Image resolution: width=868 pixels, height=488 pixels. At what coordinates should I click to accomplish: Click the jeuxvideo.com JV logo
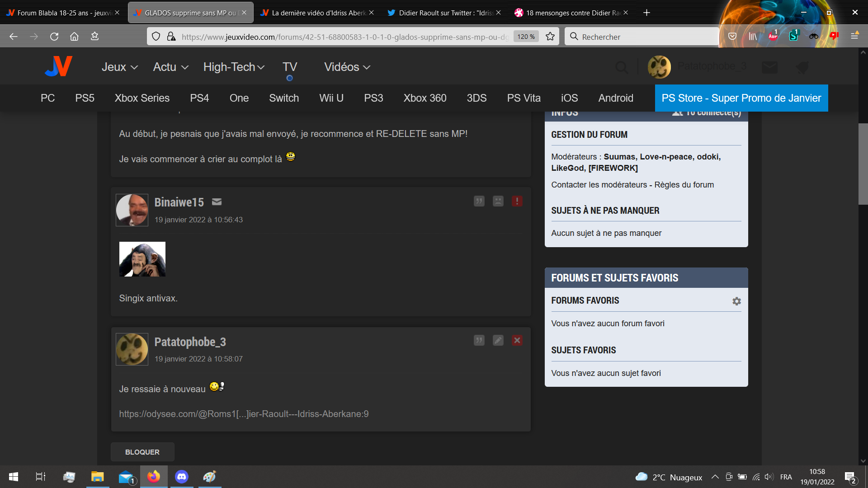tap(59, 66)
